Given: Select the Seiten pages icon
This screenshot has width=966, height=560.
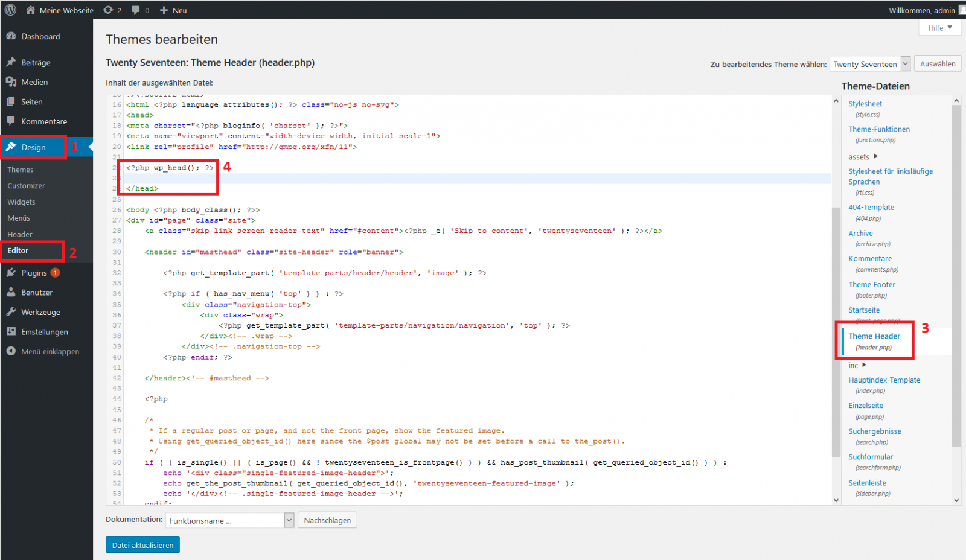Looking at the screenshot, I should click(x=12, y=101).
